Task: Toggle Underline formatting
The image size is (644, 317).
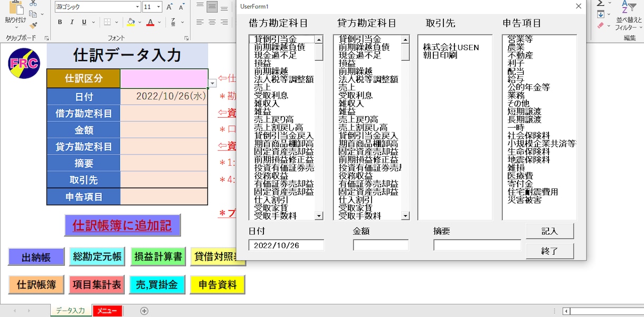Action: (84, 22)
